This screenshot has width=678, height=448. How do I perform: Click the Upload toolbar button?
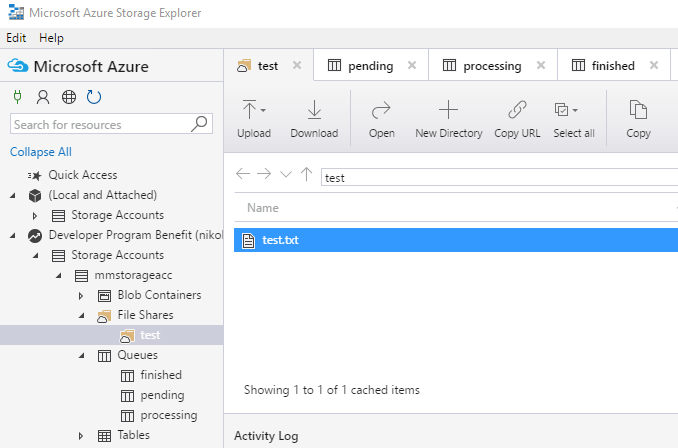pos(254,118)
